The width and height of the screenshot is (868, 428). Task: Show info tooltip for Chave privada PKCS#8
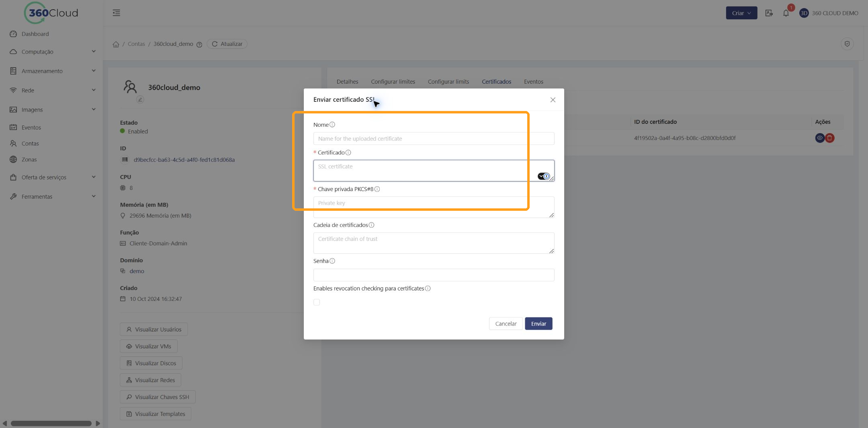pos(377,189)
